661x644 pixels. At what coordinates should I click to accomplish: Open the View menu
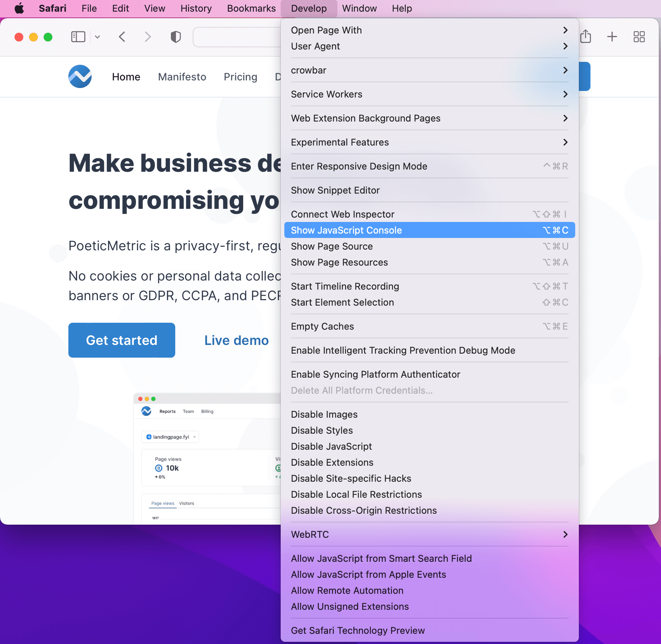[155, 8]
